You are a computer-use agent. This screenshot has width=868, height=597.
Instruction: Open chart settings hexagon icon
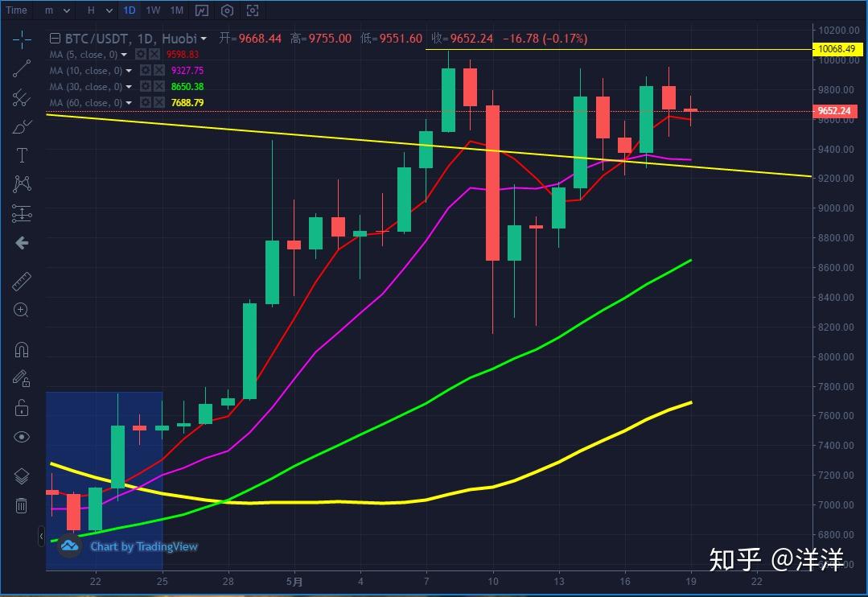click(x=227, y=10)
